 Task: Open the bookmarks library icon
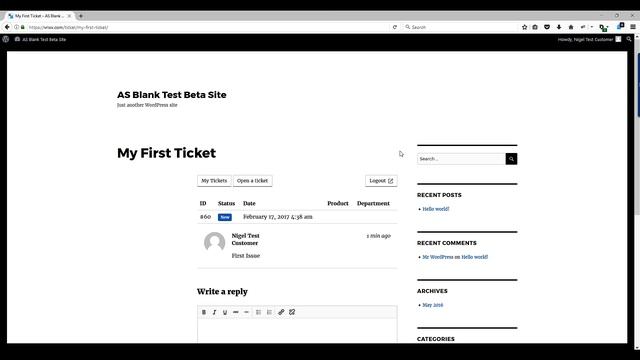(535, 27)
